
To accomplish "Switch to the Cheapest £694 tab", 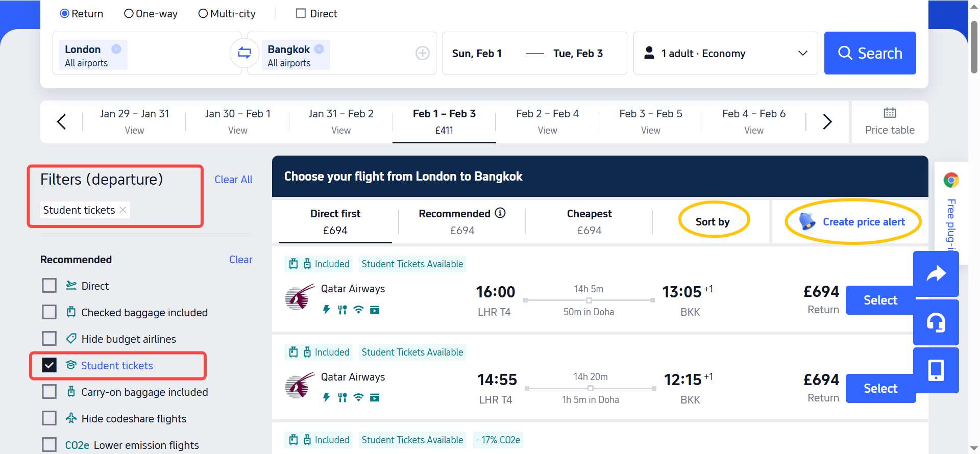I will (x=589, y=221).
